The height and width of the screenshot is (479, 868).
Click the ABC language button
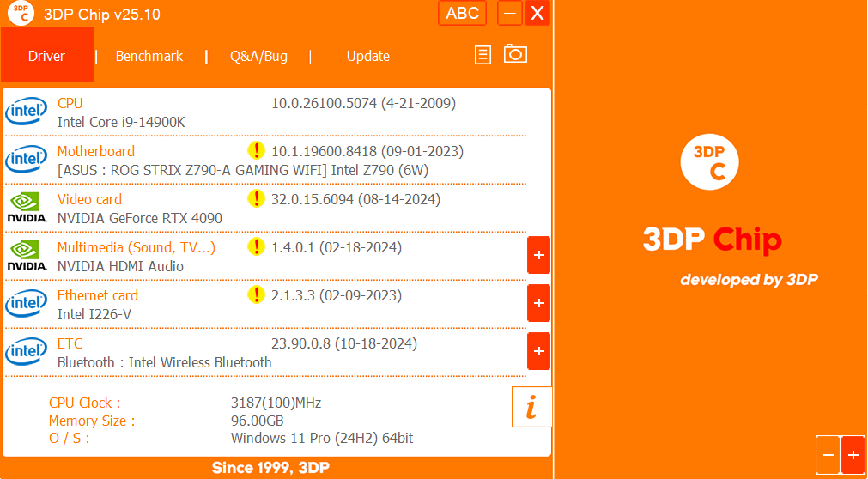coord(463,13)
